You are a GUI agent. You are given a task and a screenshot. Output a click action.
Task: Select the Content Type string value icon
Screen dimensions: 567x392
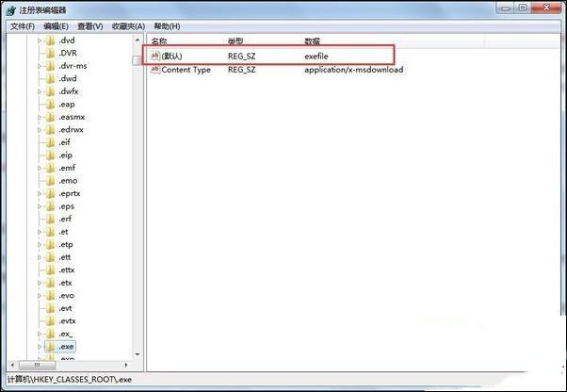point(155,69)
